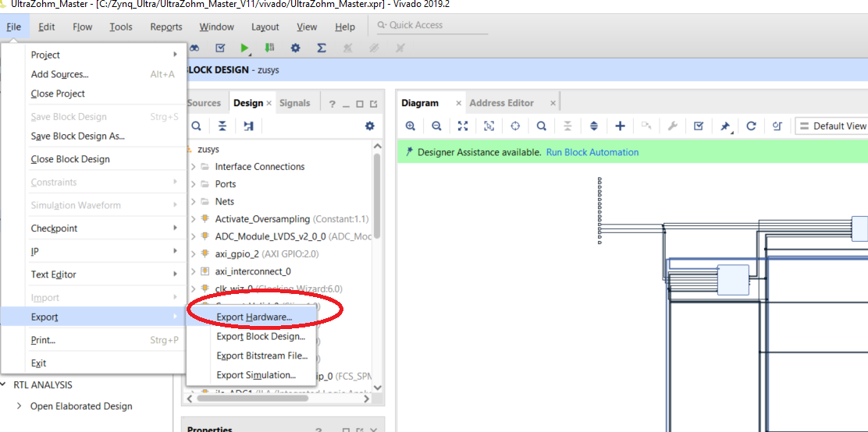Image resolution: width=868 pixels, height=432 pixels.
Task: Expand the Interface Connections tree node
Action: coord(194,167)
